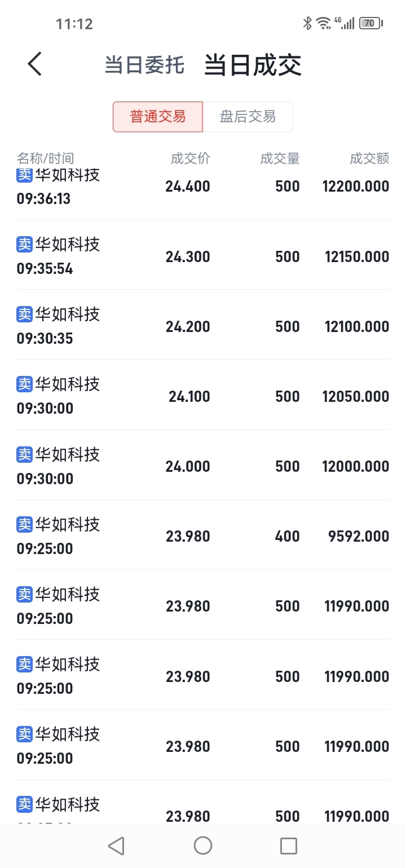Screen dimensions: 406x868
Task: Open the 09:30:35 华如科技 trade row
Action: coord(203,325)
